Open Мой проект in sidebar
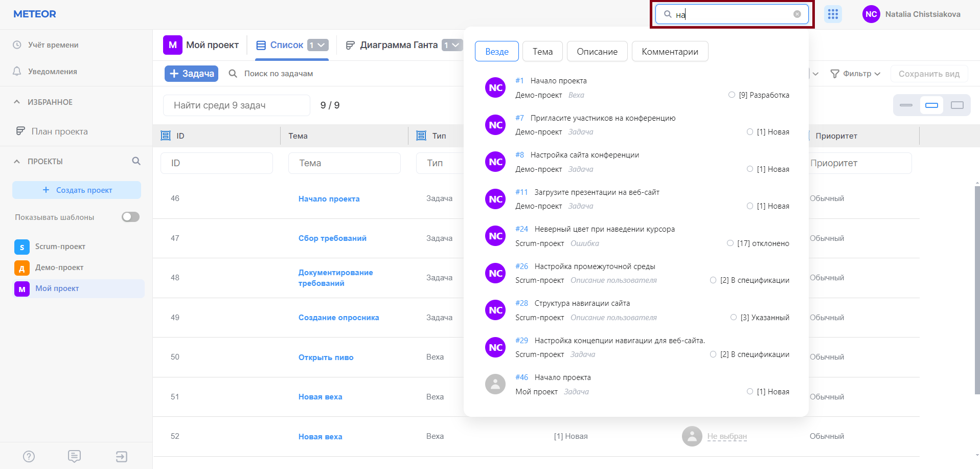980x469 pixels. tap(78, 288)
